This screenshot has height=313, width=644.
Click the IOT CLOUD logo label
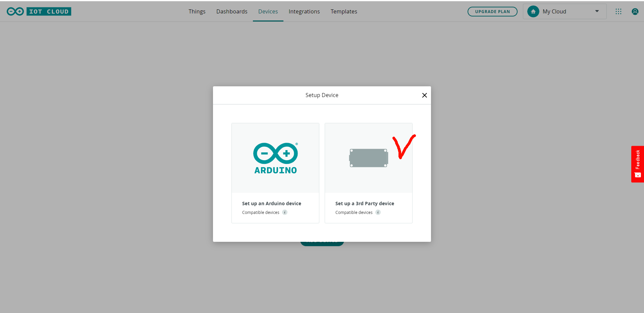point(49,11)
